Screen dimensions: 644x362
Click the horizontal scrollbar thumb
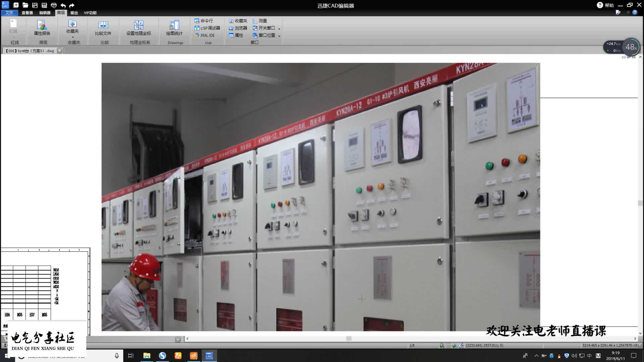pyautogui.click(x=349, y=339)
